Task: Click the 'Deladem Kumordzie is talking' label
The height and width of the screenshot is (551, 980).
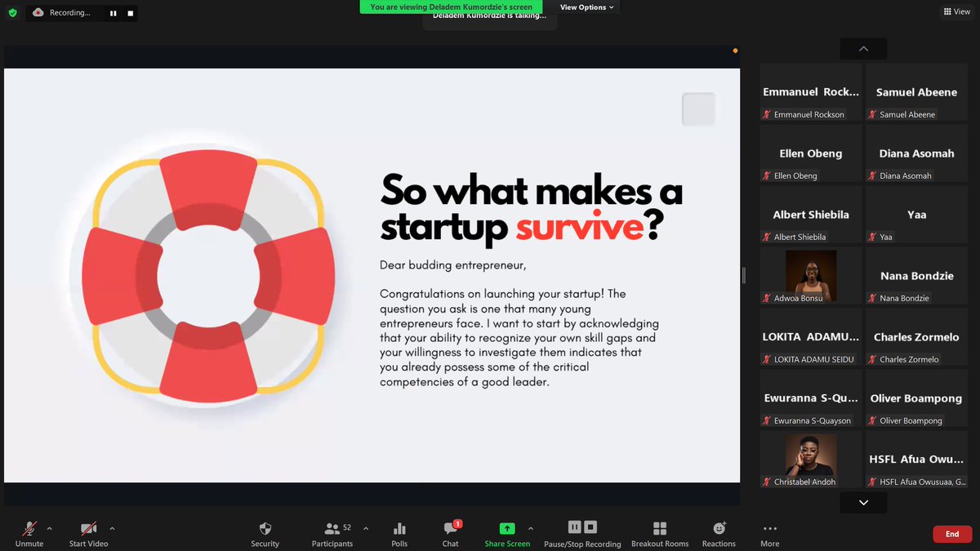Action: click(x=489, y=16)
